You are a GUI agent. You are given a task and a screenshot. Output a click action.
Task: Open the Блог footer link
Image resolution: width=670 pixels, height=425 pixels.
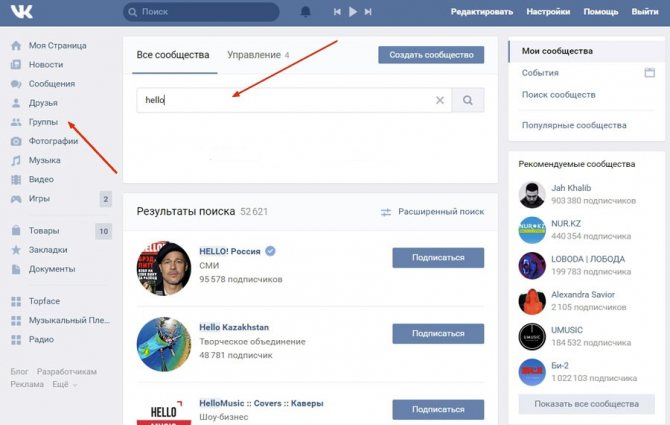pos(19,372)
